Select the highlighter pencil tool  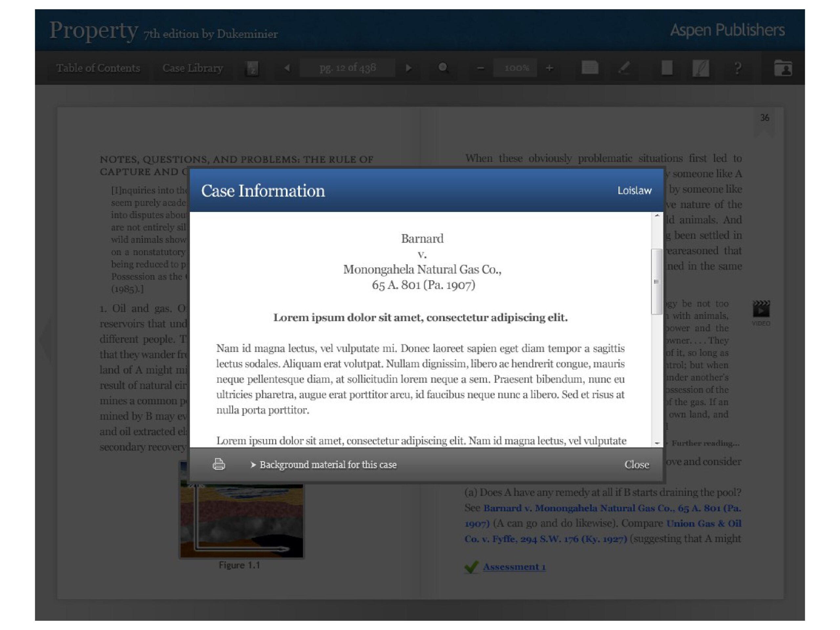624,68
